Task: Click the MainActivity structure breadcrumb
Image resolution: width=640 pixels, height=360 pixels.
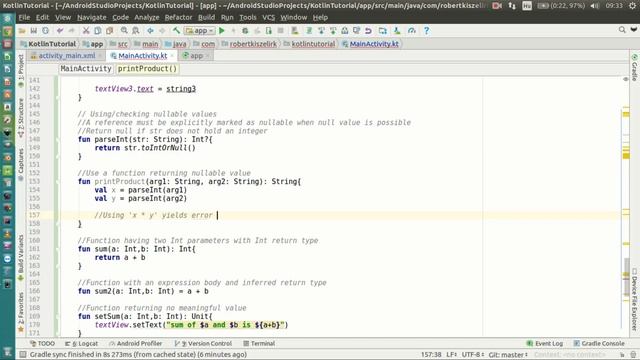Action: click(x=86, y=69)
